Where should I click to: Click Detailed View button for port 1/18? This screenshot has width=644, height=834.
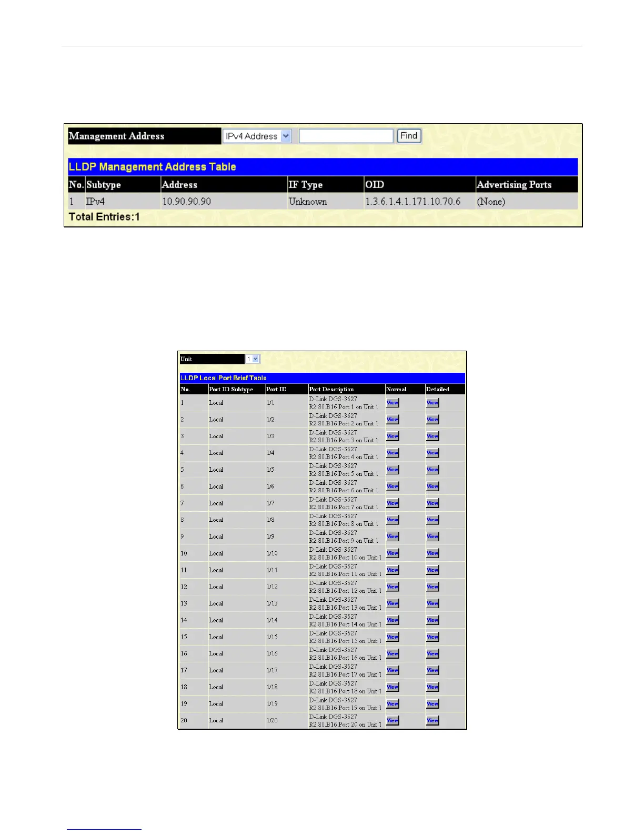point(432,687)
